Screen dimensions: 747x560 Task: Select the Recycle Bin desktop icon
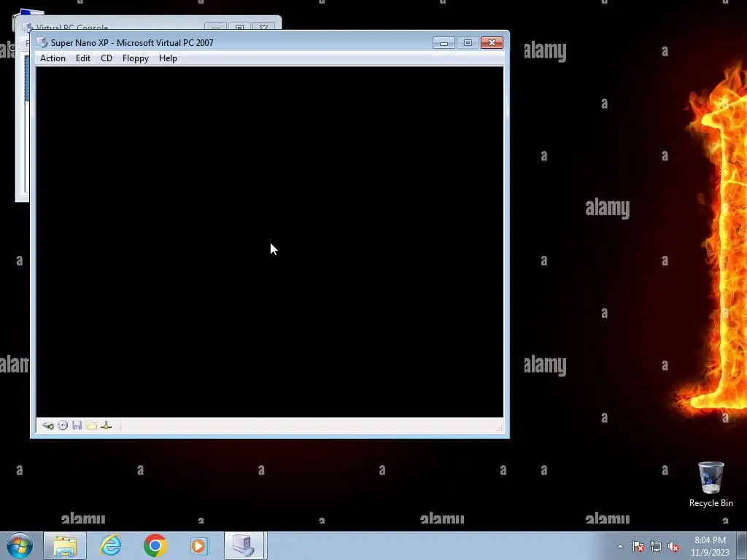[711, 484]
